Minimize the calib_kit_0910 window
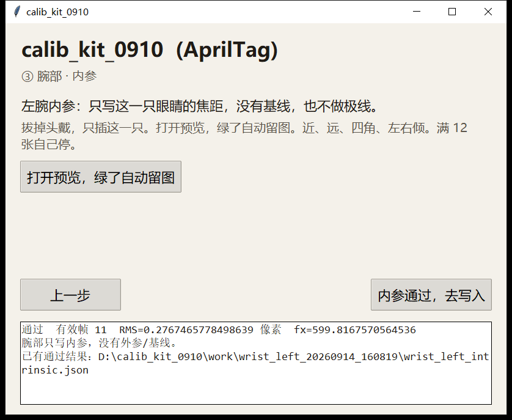 417,12
